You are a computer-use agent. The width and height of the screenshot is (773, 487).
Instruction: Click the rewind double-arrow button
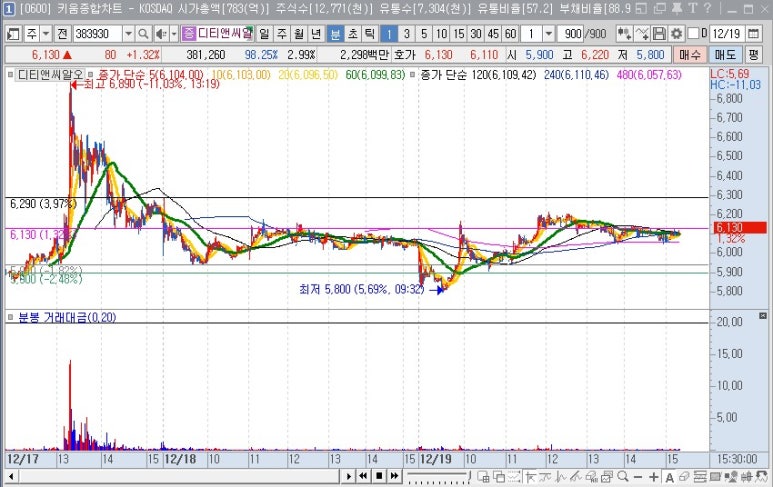pos(363,476)
